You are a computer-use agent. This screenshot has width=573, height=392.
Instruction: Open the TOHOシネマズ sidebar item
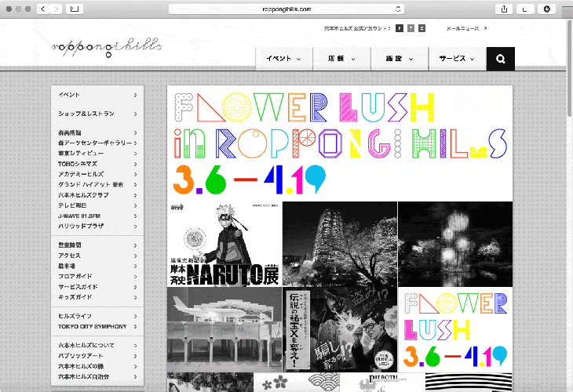click(97, 164)
